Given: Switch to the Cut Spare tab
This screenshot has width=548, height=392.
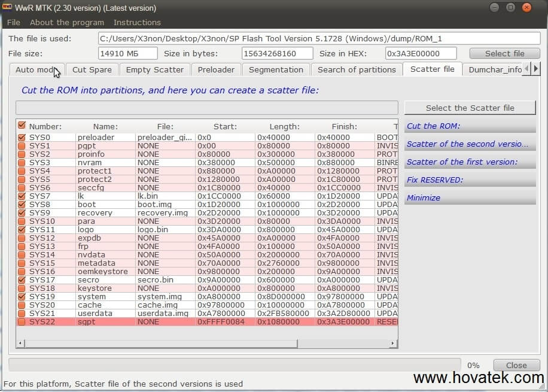Looking at the screenshot, I should point(92,69).
